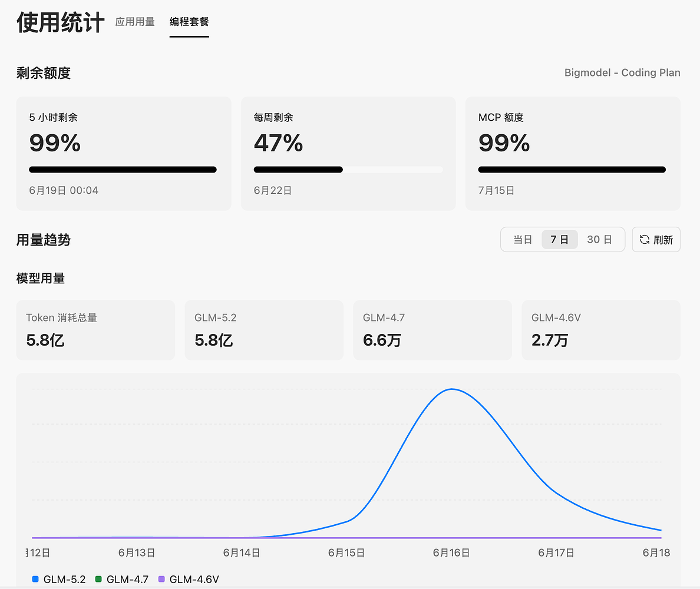Click the 2.7万 value for GLM-4.6V

(550, 340)
